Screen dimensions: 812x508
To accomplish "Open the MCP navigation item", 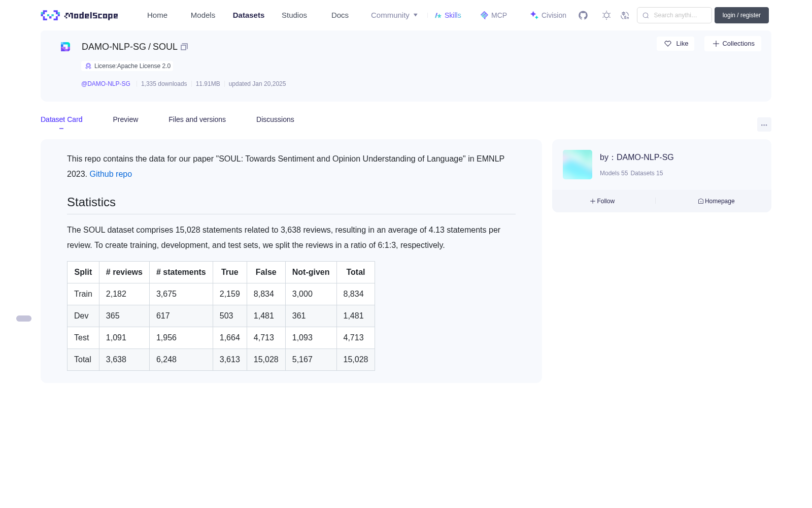I will (x=493, y=15).
